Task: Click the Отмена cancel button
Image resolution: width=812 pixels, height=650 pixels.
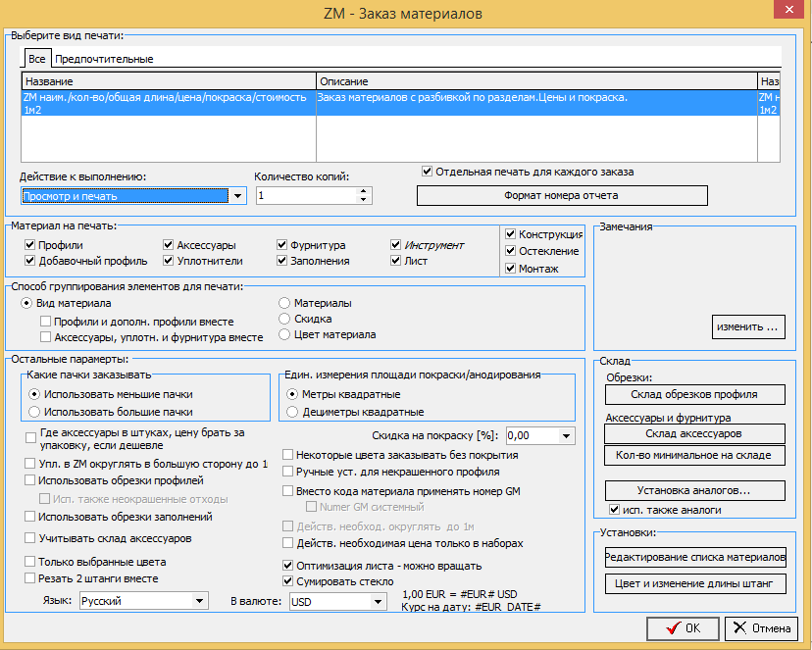Action: tap(761, 628)
